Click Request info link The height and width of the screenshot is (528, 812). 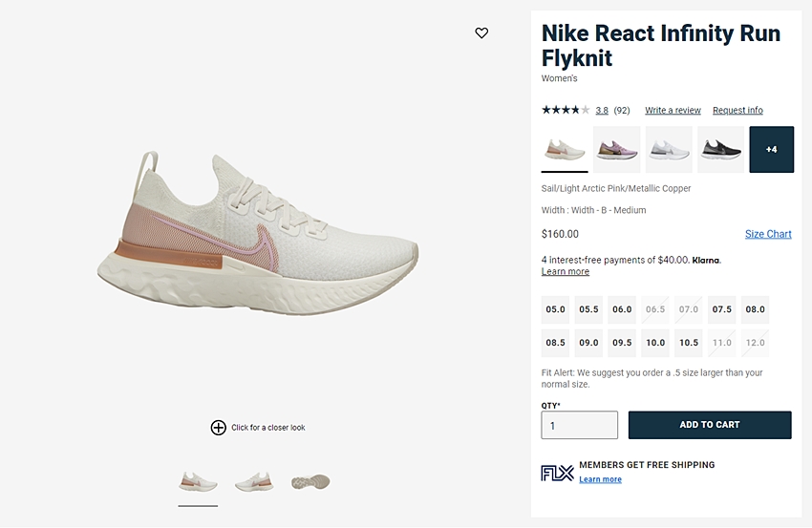[x=737, y=110]
